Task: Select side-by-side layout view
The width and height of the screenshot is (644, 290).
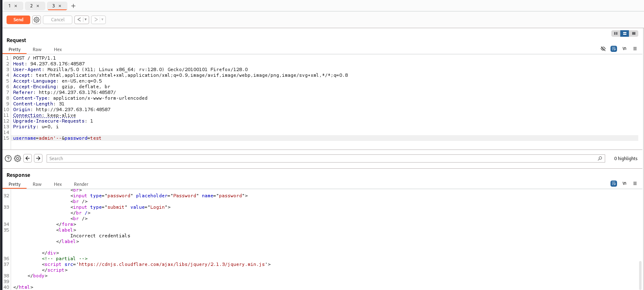Action: click(615, 33)
